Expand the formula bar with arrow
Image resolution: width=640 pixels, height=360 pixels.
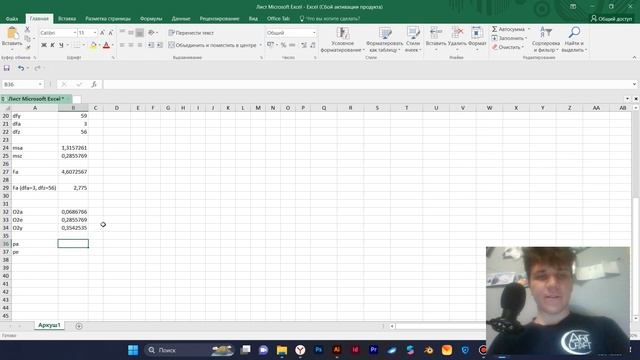click(x=634, y=84)
